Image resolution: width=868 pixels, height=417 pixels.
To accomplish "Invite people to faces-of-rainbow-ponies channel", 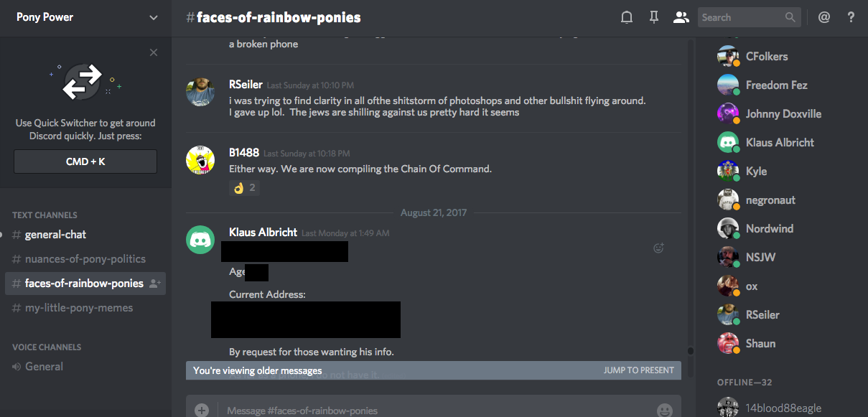I will click(154, 284).
